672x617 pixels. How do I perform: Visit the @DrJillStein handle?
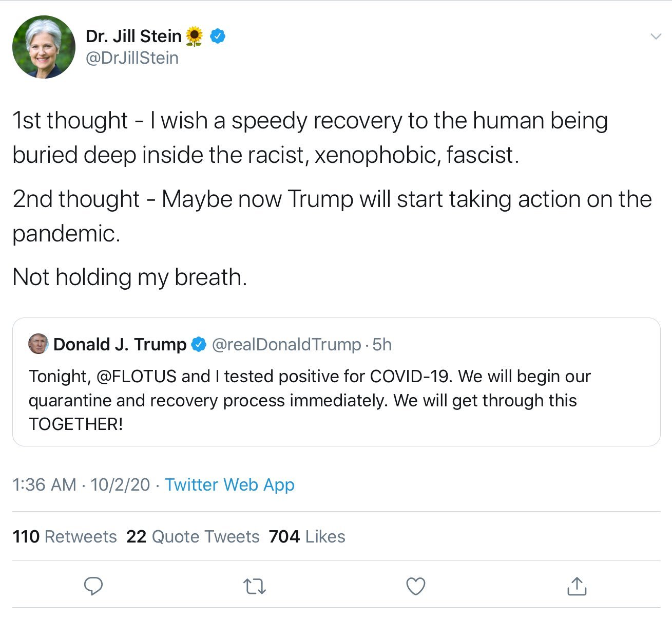click(x=132, y=58)
